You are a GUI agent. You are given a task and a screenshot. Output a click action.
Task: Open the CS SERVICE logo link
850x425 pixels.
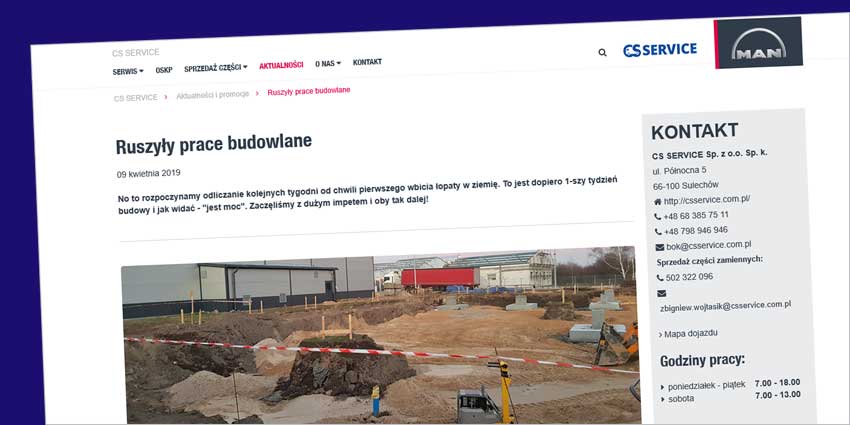pyautogui.click(x=660, y=50)
